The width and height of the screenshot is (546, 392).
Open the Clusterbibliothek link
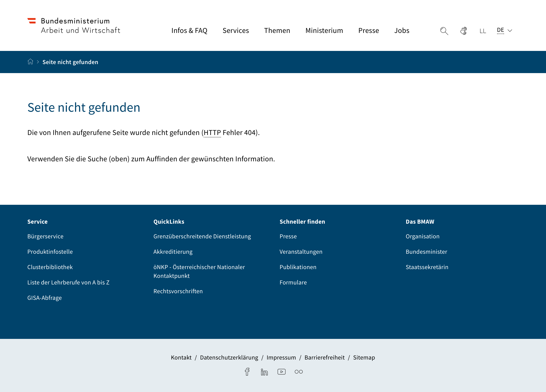coord(50,267)
